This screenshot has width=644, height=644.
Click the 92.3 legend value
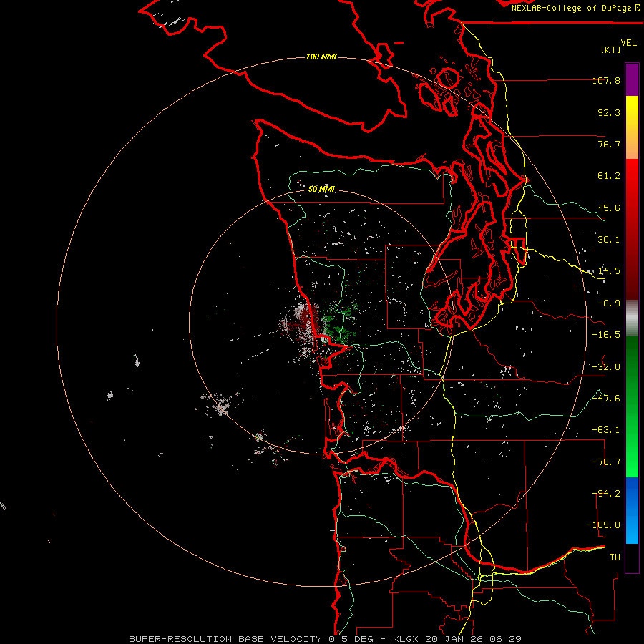[x=609, y=112]
